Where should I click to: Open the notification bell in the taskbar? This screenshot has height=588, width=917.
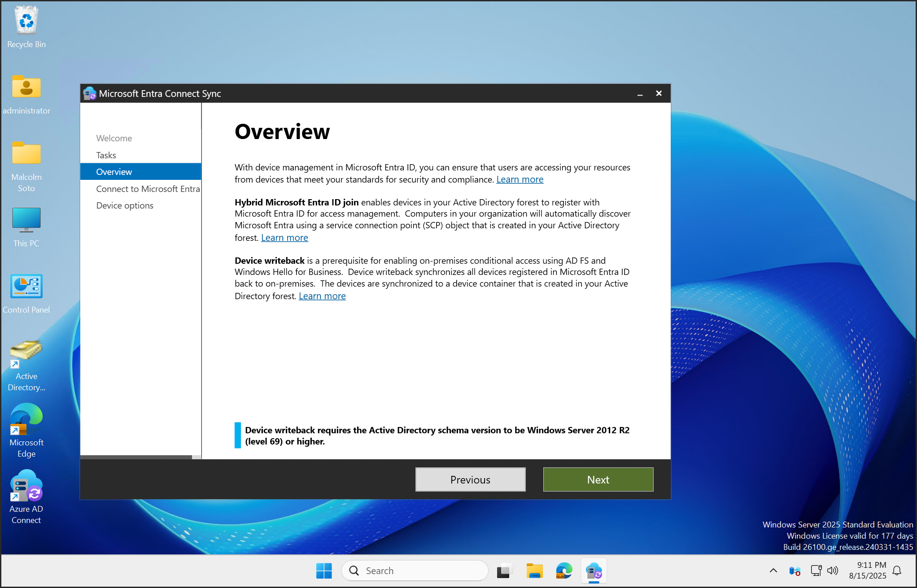click(897, 571)
